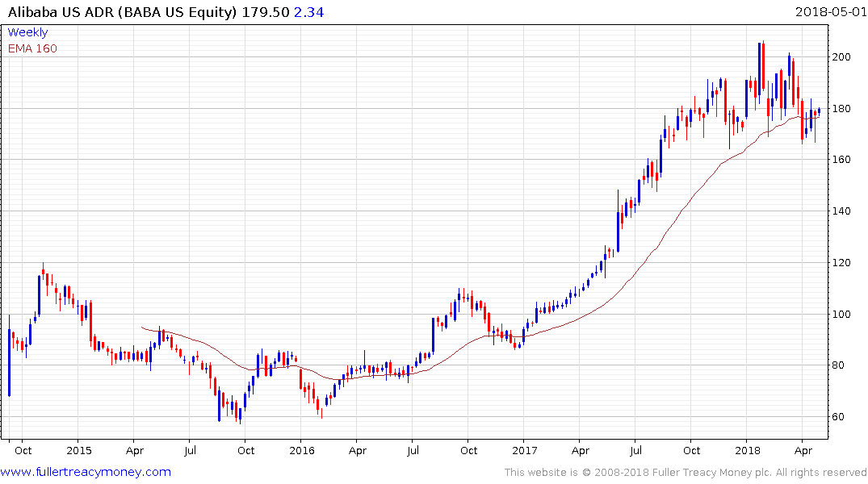Screen dimensions: 868x484
Task: Click the chart date 2018-05-01
Action: (x=831, y=11)
